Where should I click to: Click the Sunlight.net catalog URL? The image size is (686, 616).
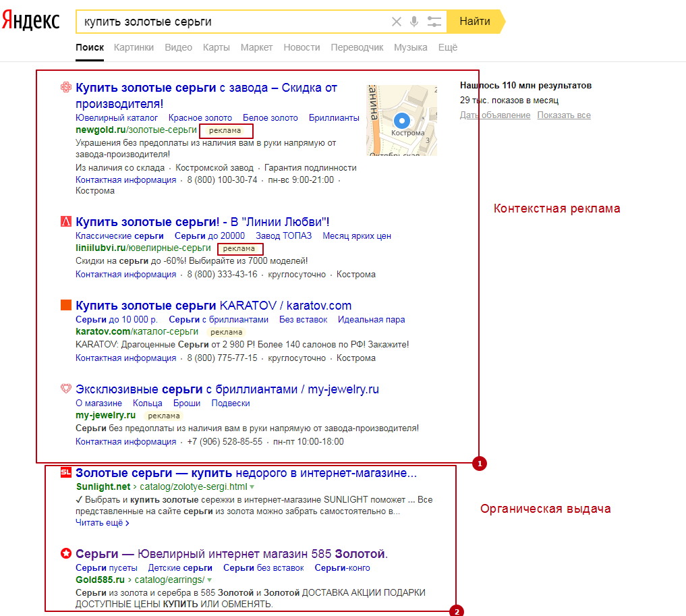coord(162,486)
